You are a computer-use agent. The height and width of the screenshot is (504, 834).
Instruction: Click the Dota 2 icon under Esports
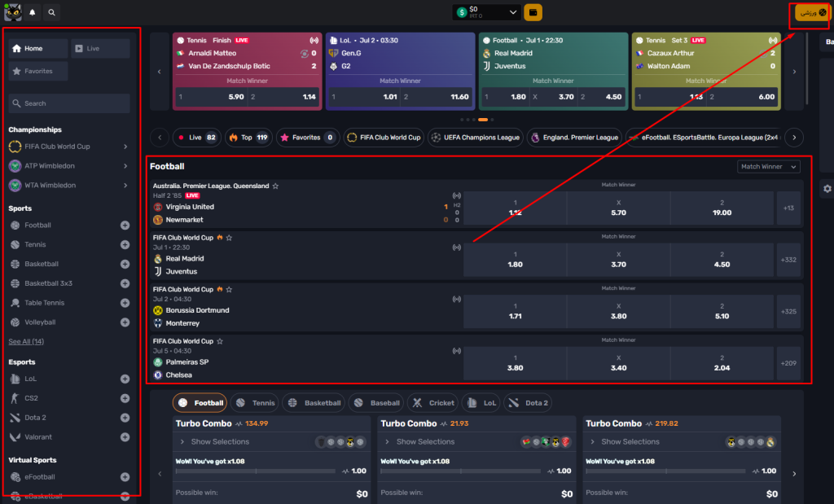click(15, 418)
